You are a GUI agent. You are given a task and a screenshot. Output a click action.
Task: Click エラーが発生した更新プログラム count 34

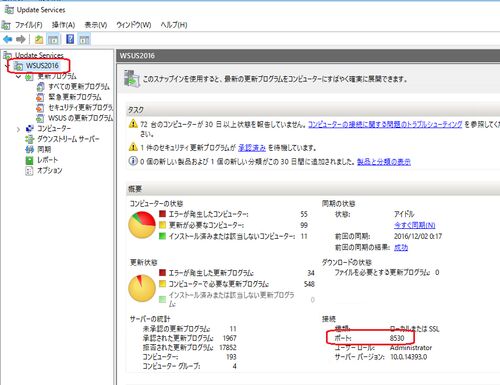point(311,273)
